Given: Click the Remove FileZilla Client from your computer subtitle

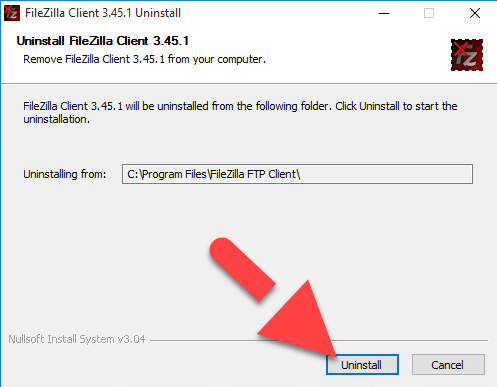Looking at the screenshot, I should tap(144, 59).
